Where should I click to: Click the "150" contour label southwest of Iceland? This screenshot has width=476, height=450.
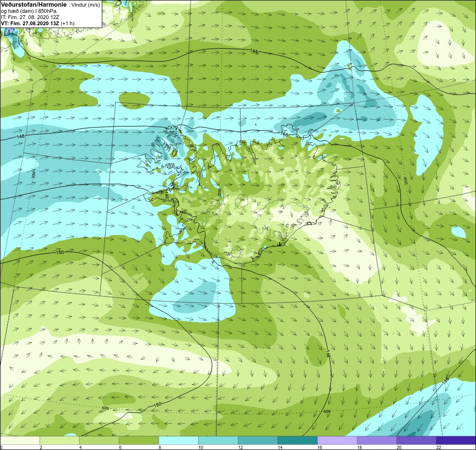[60, 252]
